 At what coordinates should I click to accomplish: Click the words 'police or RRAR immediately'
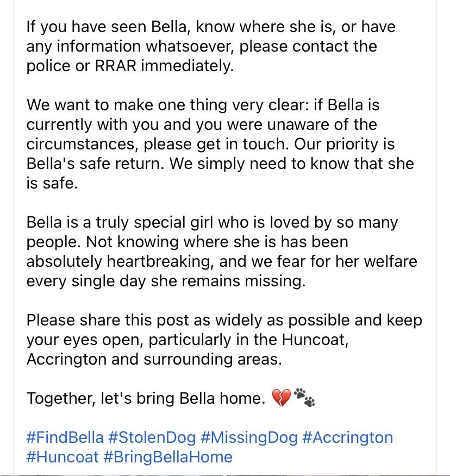coord(130,66)
